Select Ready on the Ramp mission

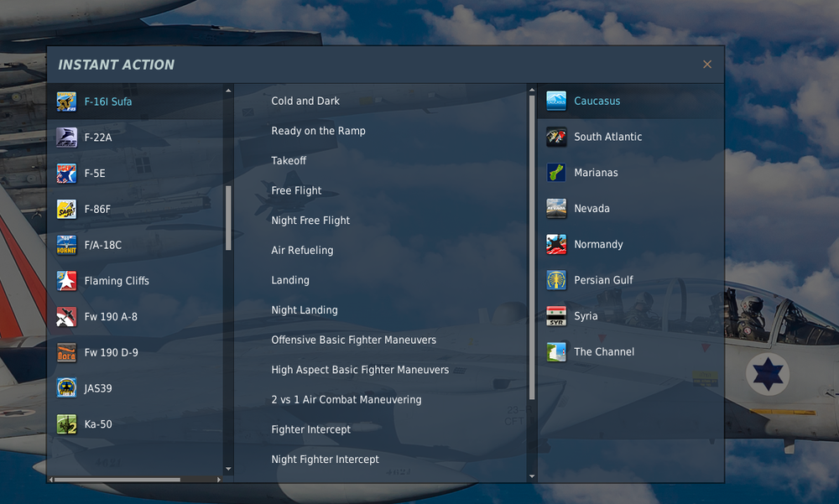coord(318,131)
